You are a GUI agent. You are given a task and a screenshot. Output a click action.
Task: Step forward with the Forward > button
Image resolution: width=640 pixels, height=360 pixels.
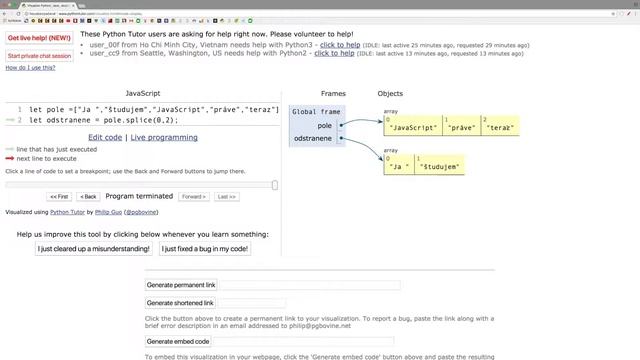[x=194, y=197]
